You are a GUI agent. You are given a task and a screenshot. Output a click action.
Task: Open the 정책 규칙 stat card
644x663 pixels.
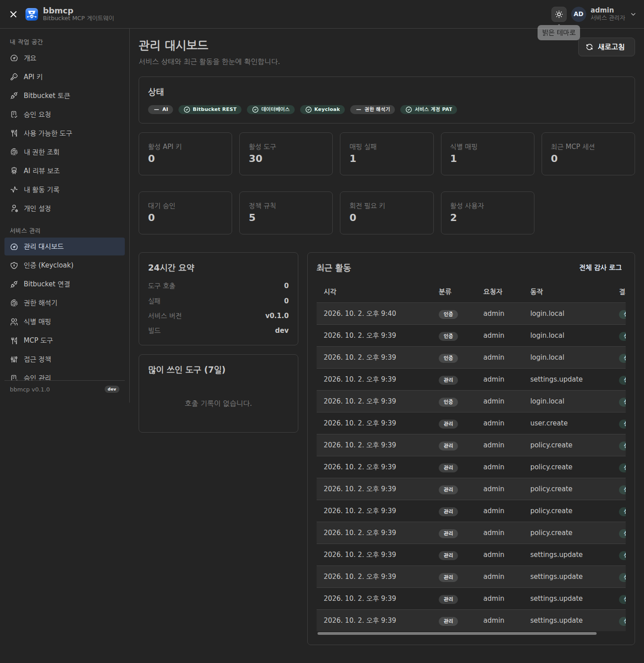coord(286,213)
